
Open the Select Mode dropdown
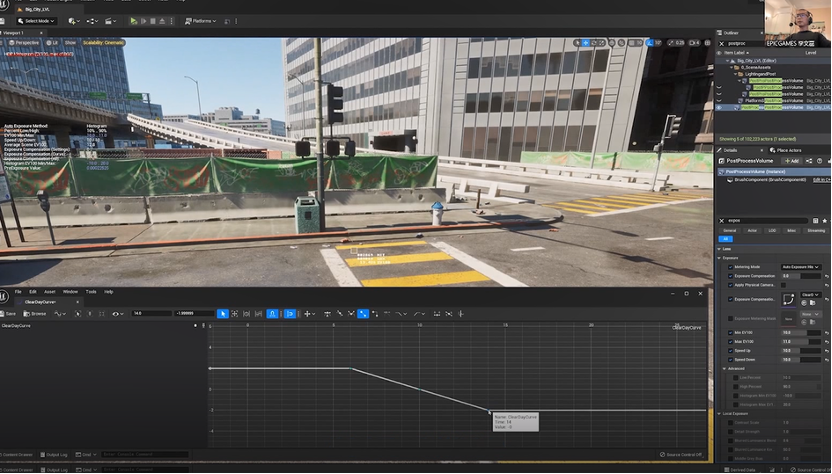(36, 21)
